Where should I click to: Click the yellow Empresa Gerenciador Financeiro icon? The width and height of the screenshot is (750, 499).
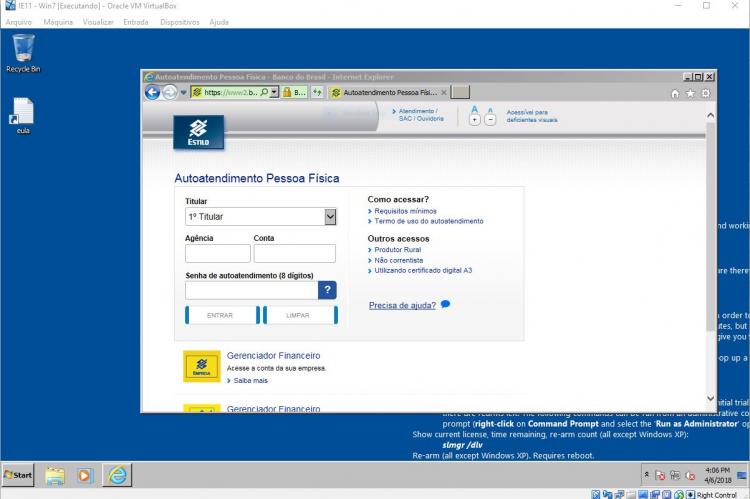coord(202,366)
